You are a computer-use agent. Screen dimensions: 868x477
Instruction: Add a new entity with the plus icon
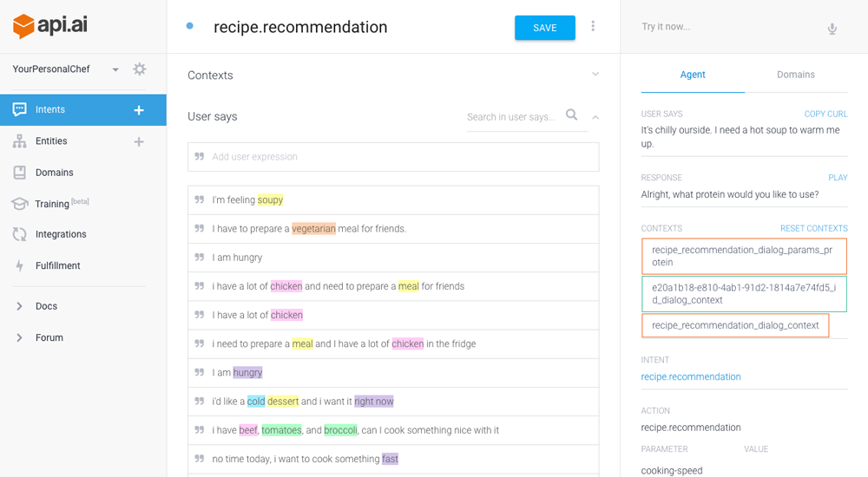coord(139,141)
